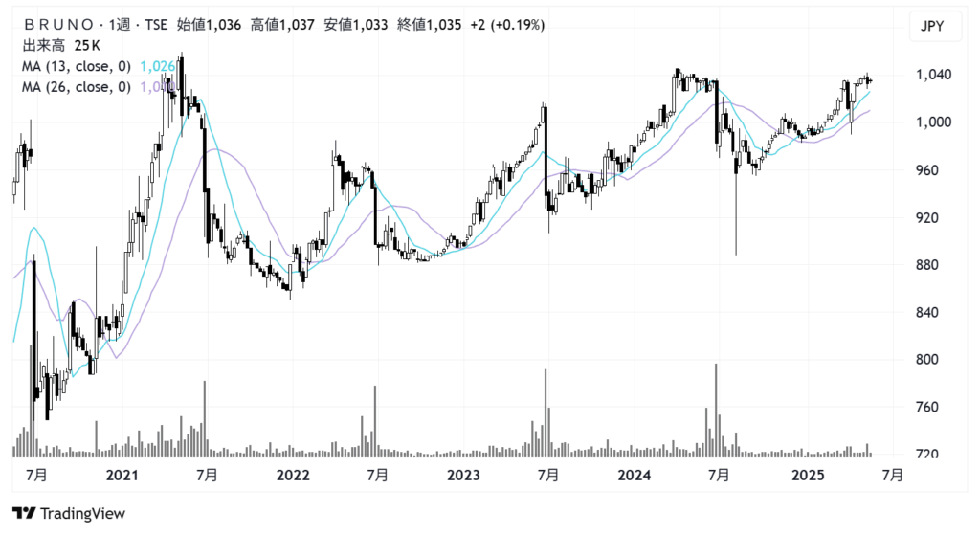Click the 2025 time axis label
Image resolution: width=980 pixels, height=534 pixels.
[808, 476]
